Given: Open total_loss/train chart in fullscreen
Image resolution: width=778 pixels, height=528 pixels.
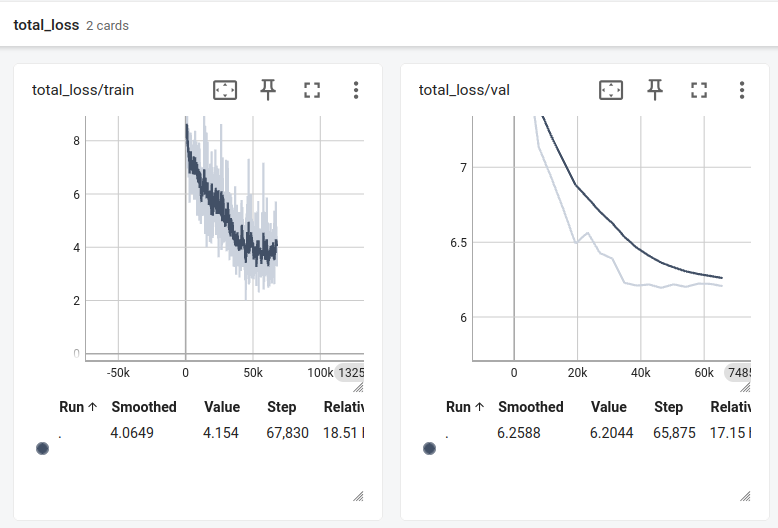Looking at the screenshot, I should click(x=312, y=90).
